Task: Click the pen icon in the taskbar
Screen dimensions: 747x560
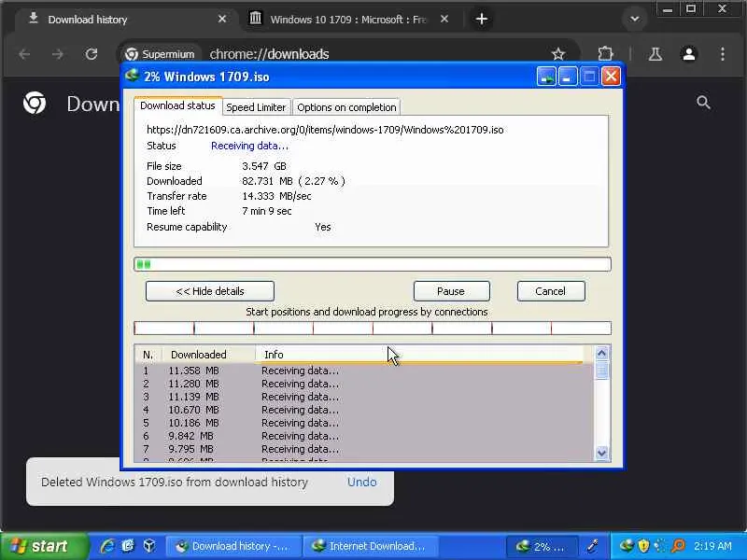Action: click(x=593, y=546)
